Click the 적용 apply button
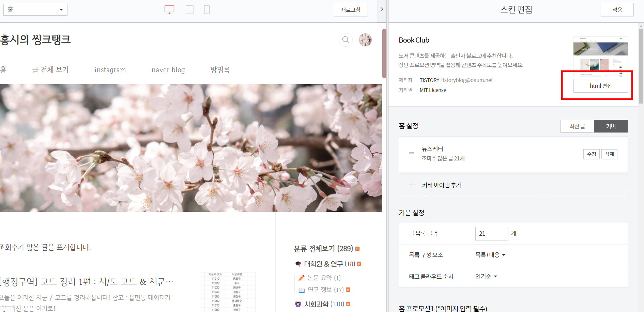The height and width of the screenshot is (312, 644). click(617, 10)
